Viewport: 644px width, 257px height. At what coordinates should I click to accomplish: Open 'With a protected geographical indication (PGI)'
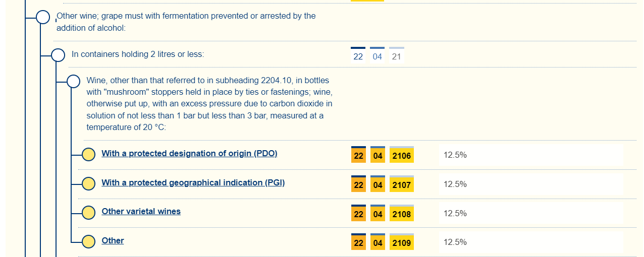[x=193, y=183]
